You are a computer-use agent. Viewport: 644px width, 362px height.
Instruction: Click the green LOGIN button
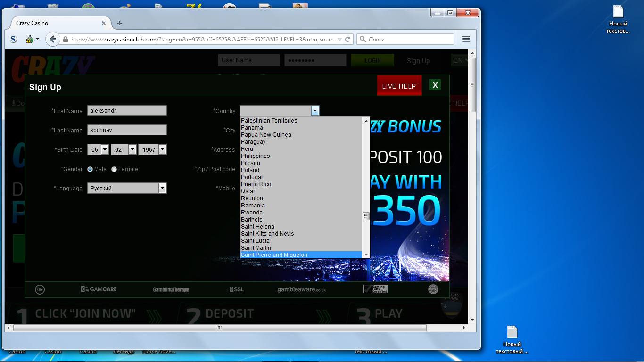point(372,60)
